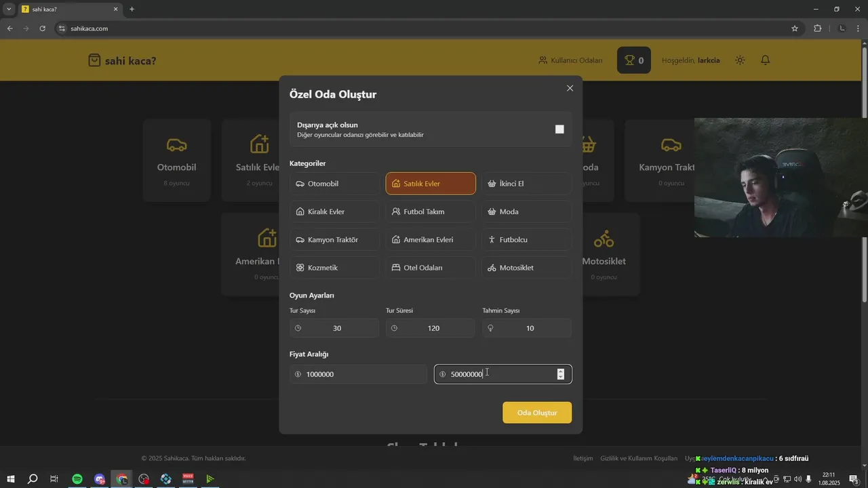The image size is (868, 488).
Task: Select the İkinci El category
Action: pyautogui.click(x=527, y=184)
